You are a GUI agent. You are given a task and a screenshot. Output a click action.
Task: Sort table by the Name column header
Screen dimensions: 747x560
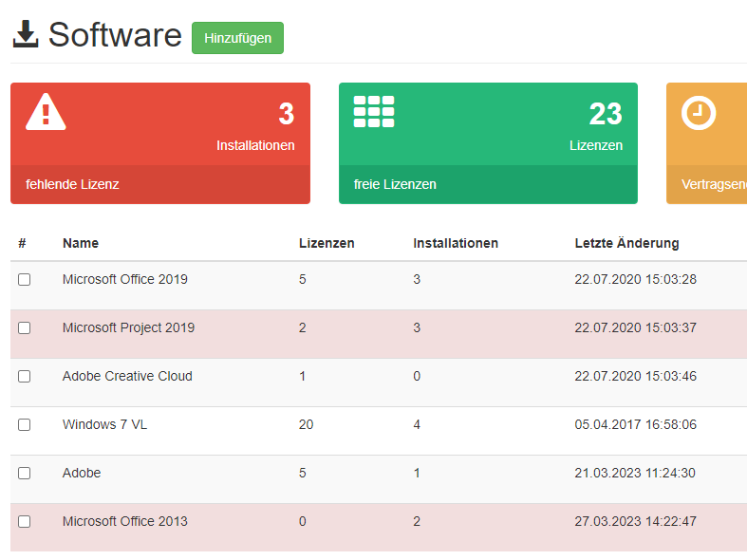(x=81, y=243)
